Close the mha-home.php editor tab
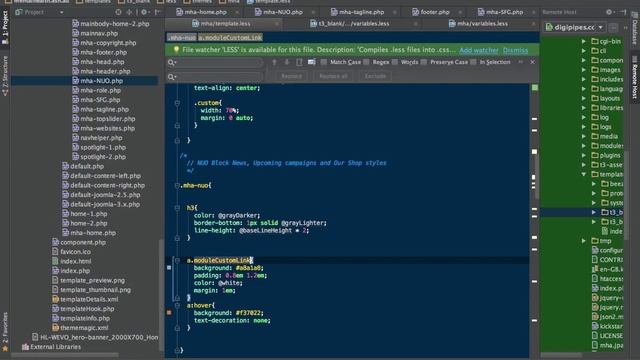This screenshot has width=640, height=360. 237,12
